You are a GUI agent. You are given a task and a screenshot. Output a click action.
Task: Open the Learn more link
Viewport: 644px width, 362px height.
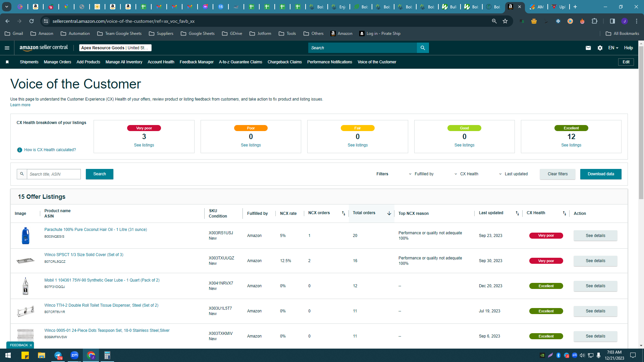point(20,105)
